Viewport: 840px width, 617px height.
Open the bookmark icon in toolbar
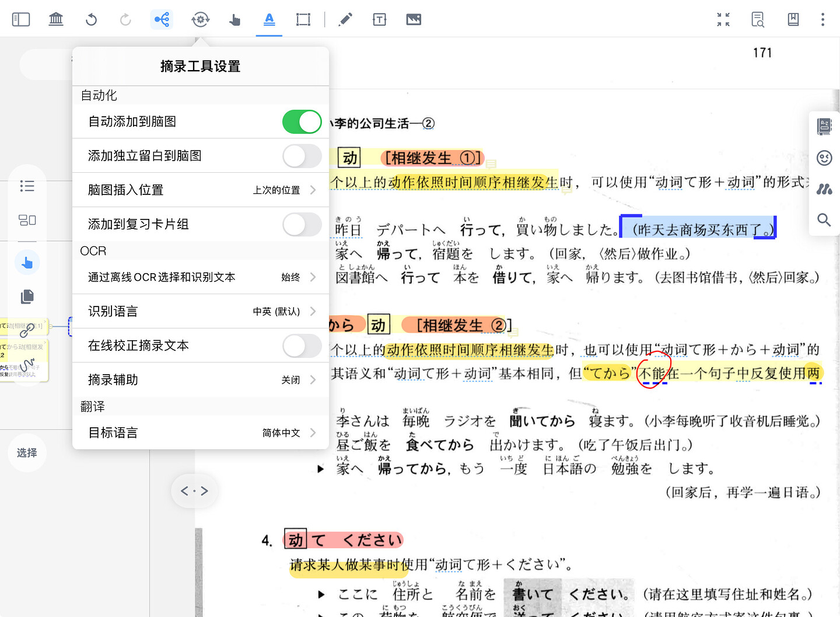793,19
